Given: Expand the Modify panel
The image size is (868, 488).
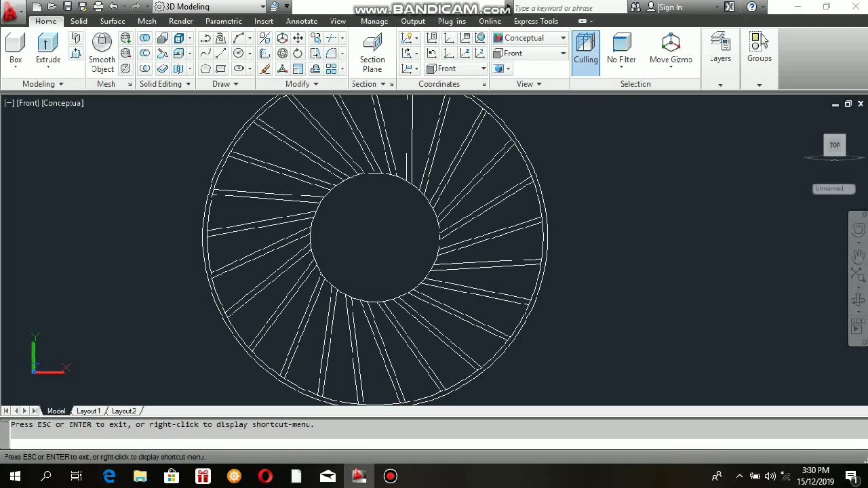Looking at the screenshot, I should coord(302,84).
